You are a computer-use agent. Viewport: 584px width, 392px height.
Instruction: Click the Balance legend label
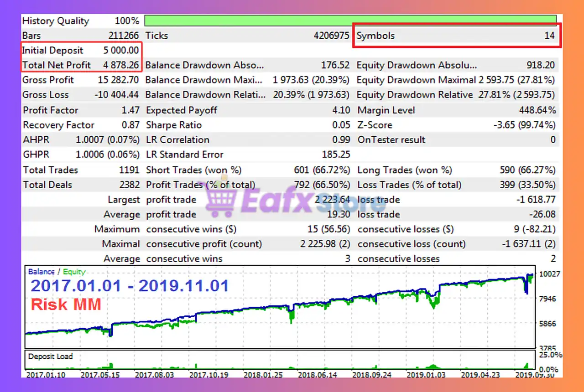41,272
